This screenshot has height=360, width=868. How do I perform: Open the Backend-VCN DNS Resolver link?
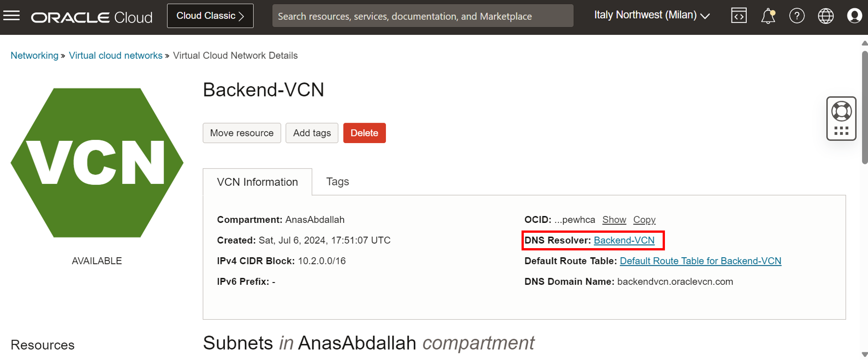coord(624,240)
